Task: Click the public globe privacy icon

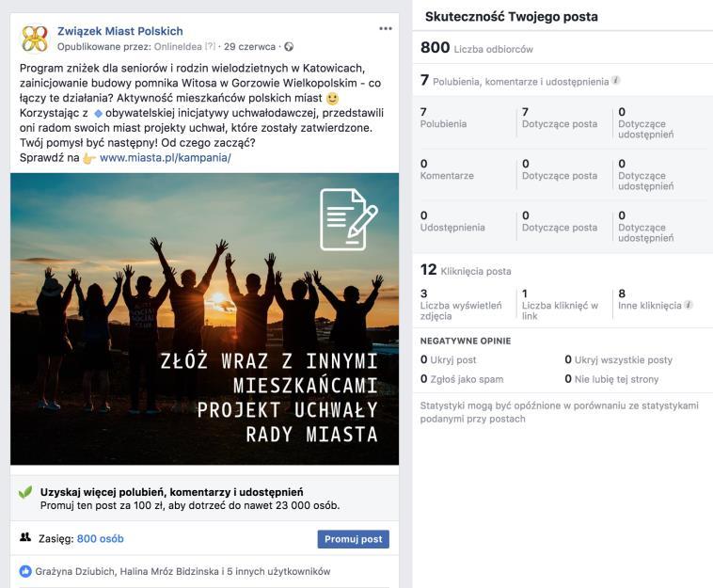Action: (x=289, y=47)
